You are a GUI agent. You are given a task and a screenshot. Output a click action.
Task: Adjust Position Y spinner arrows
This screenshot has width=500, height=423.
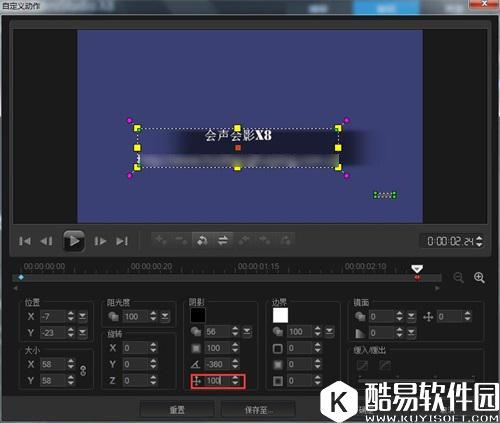[71, 332]
